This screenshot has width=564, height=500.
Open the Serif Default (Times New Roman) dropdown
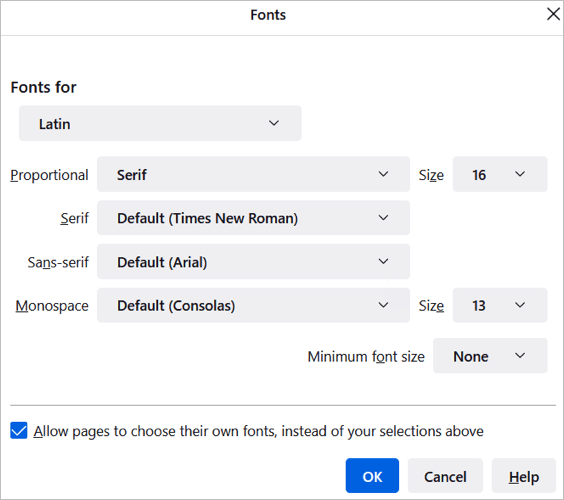(x=253, y=218)
